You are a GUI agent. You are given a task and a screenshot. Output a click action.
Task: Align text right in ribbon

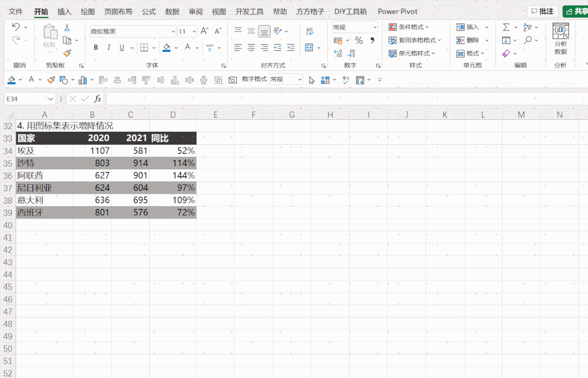[x=265, y=47]
